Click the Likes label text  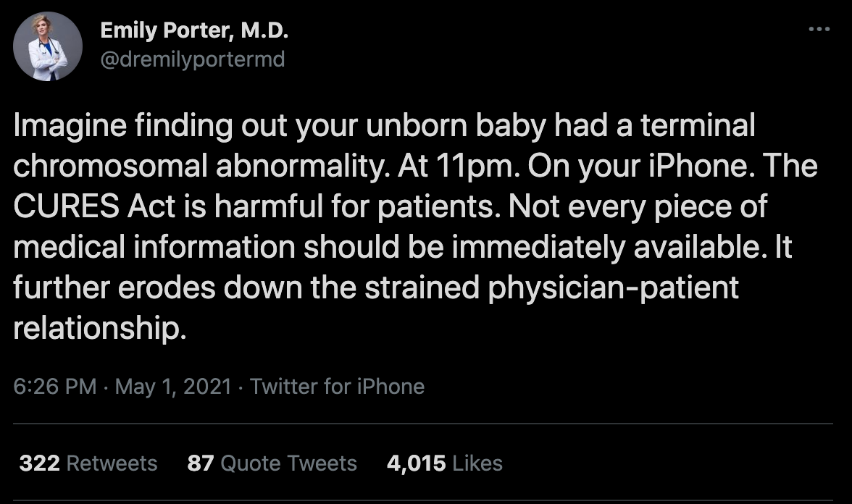[477, 463]
